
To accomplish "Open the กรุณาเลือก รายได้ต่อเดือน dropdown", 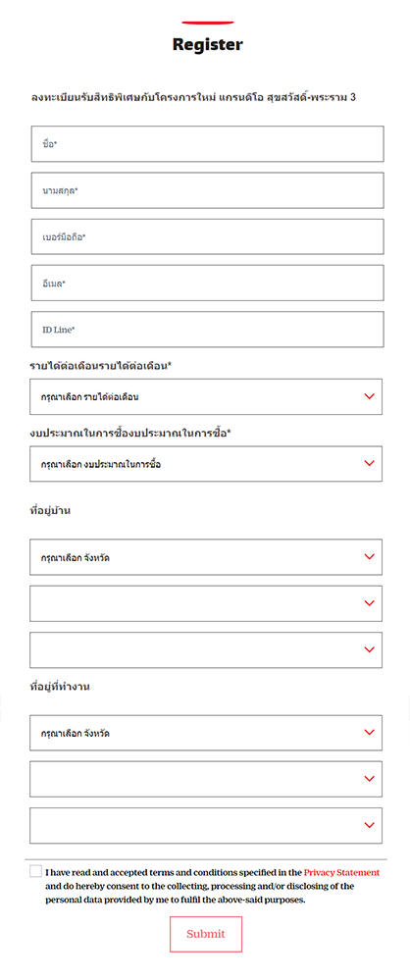I will tap(206, 396).
